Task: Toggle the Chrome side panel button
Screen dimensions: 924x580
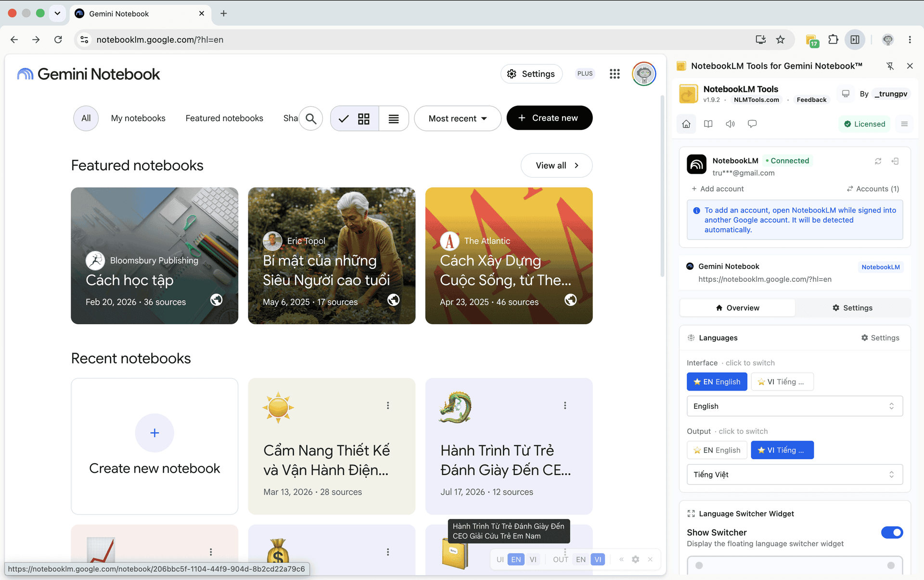Action: coord(855,39)
